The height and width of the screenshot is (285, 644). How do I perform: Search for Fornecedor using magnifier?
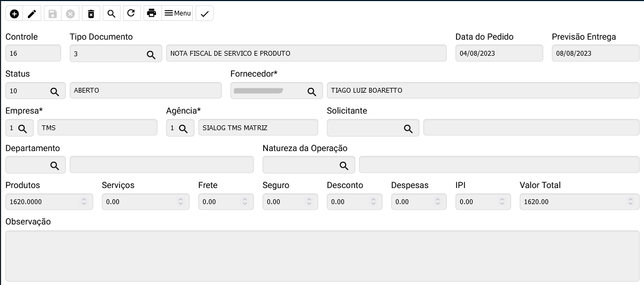(312, 91)
